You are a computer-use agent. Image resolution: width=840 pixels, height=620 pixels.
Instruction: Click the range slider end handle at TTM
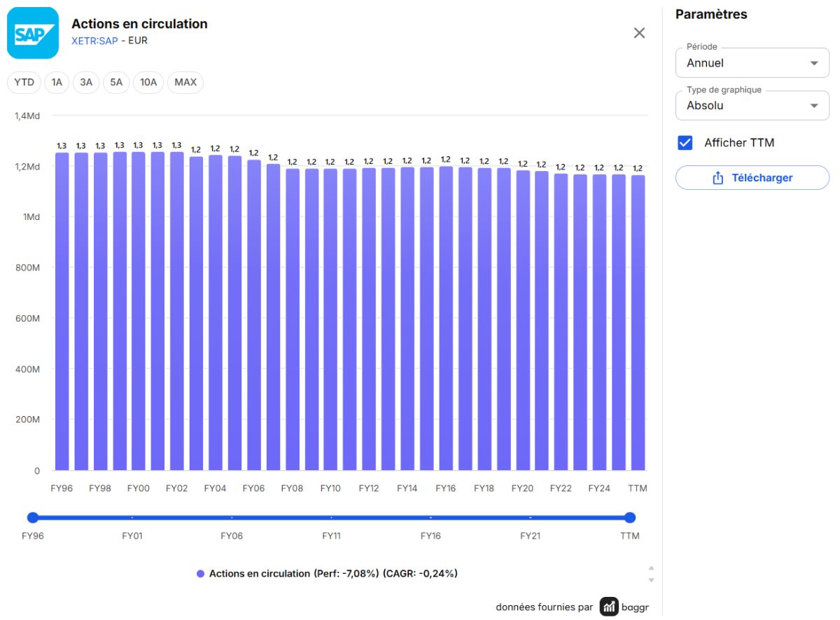630,518
